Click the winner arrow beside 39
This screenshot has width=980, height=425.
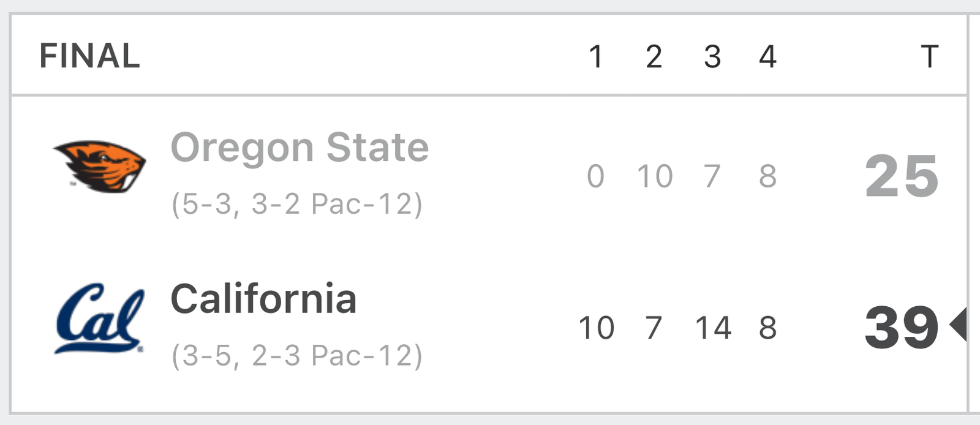pos(958,325)
